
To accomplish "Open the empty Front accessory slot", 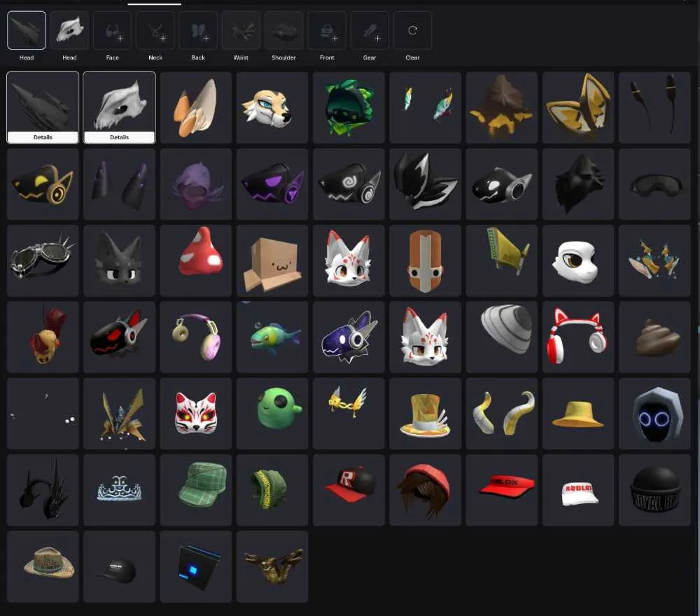I will click(x=327, y=30).
